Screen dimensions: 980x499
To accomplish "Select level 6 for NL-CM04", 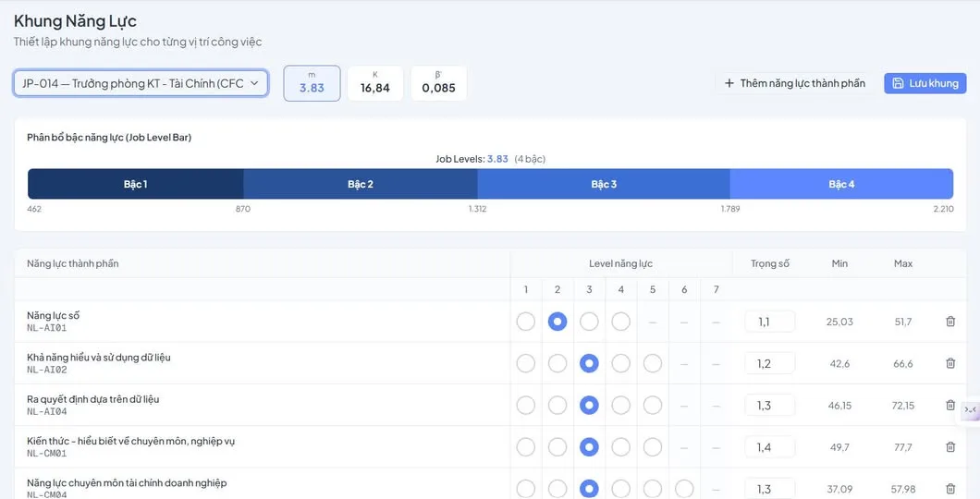I will coord(684,489).
